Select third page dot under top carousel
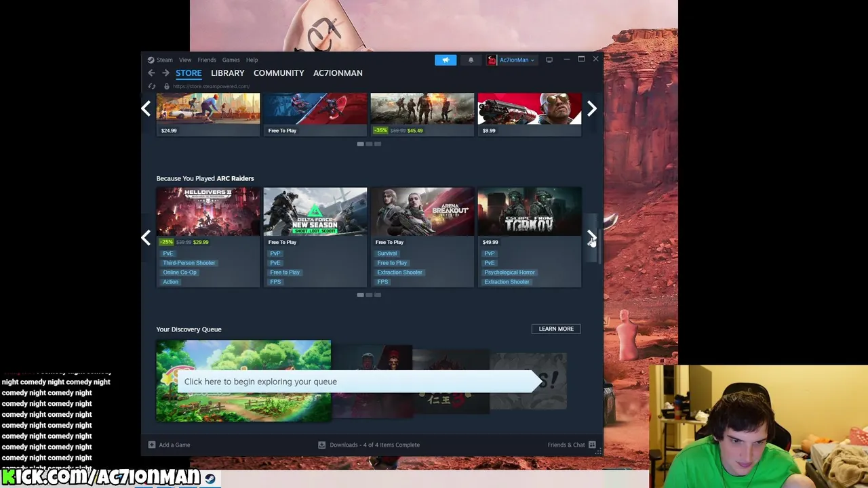Screen dimensions: 868x488 coord(378,144)
